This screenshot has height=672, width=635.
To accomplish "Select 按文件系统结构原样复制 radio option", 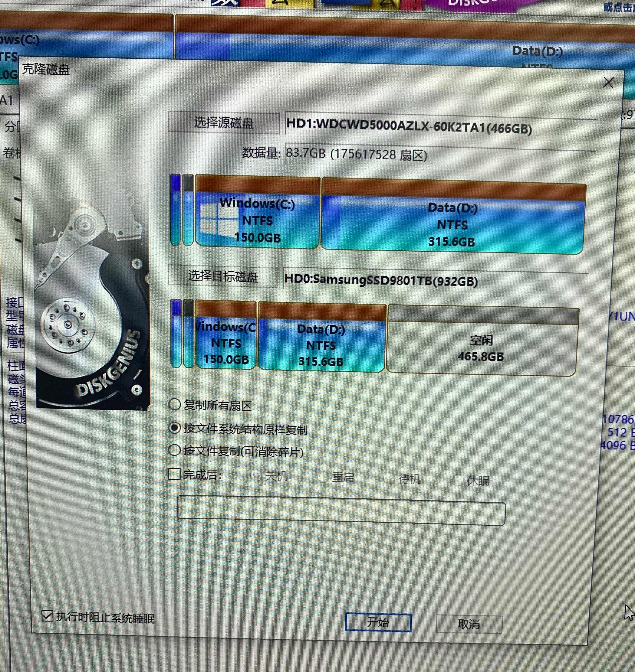I will point(175,428).
